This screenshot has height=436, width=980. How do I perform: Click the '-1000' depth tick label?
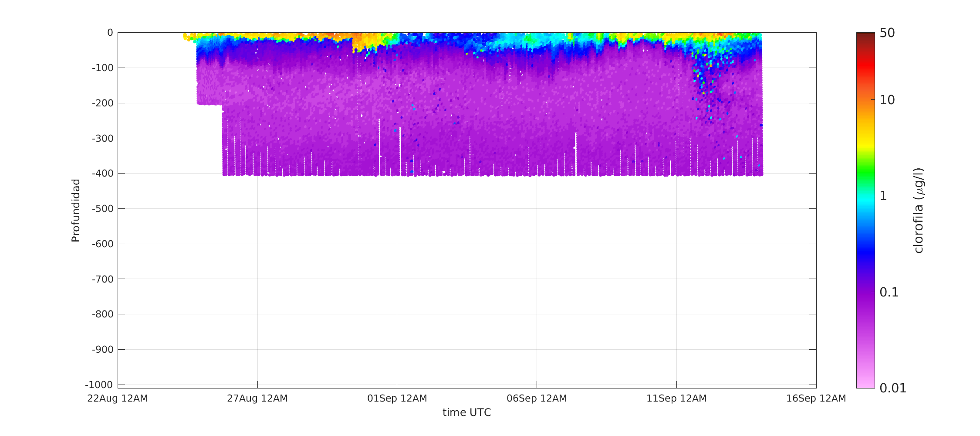pyautogui.click(x=99, y=385)
